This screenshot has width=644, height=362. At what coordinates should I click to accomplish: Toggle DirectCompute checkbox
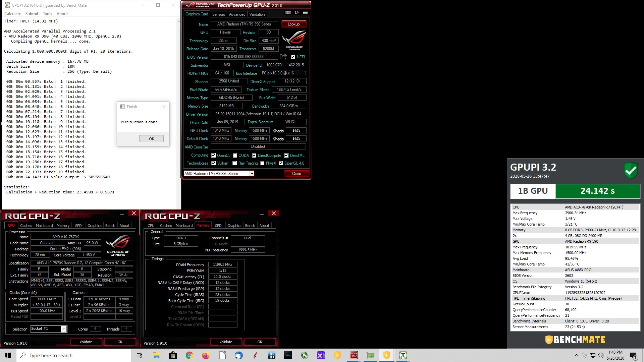click(x=254, y=156)
